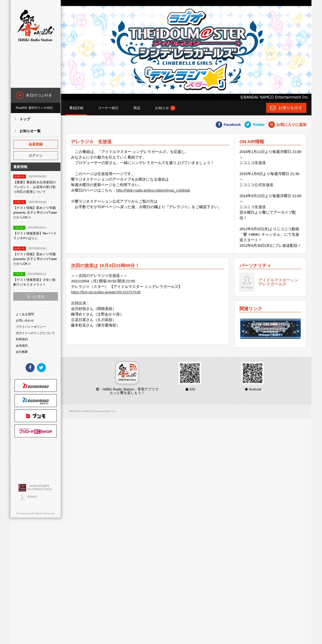The width and height of the screenshot is (322, 644).
Task: Open the ブシモ banner
Action: [36, 416]
